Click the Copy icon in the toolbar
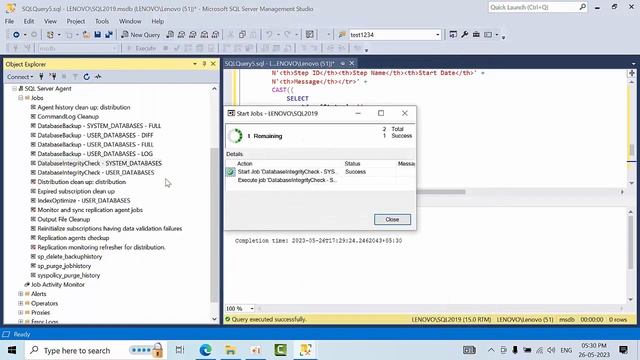Image resolution: width=640 pixels, height=360 pixels. (x=242, y=35)
